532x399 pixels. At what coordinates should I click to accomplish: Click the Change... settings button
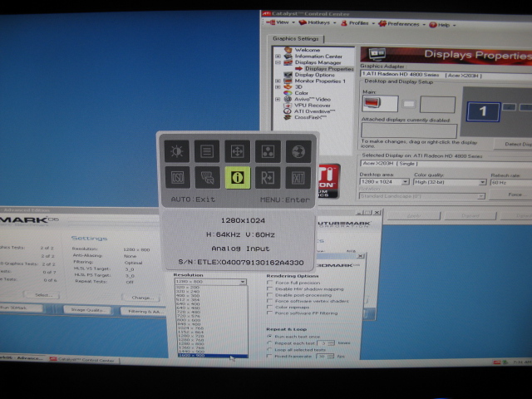(140, 298)
